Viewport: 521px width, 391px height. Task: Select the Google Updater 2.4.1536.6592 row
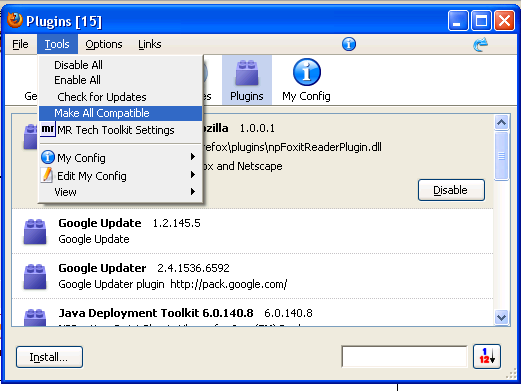coord(252,276)
